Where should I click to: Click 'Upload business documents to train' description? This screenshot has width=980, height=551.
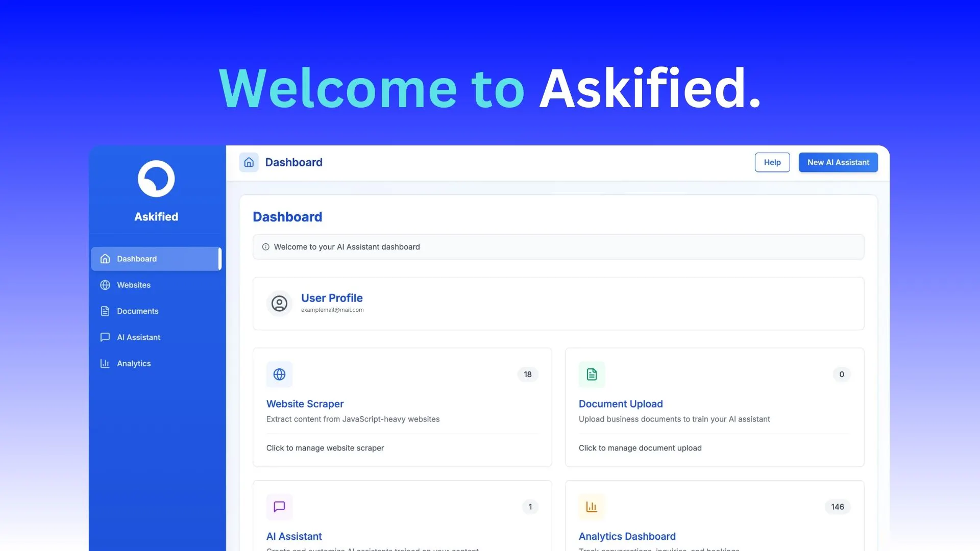[674, 419]
